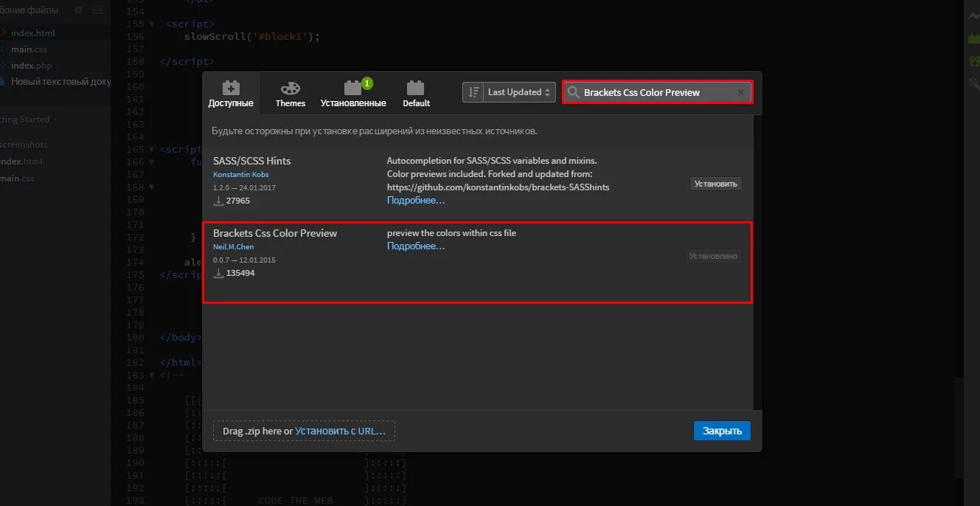Open working files settings gear icon
The width and height of the screenshot is (980, 506).
pos(80,11)
